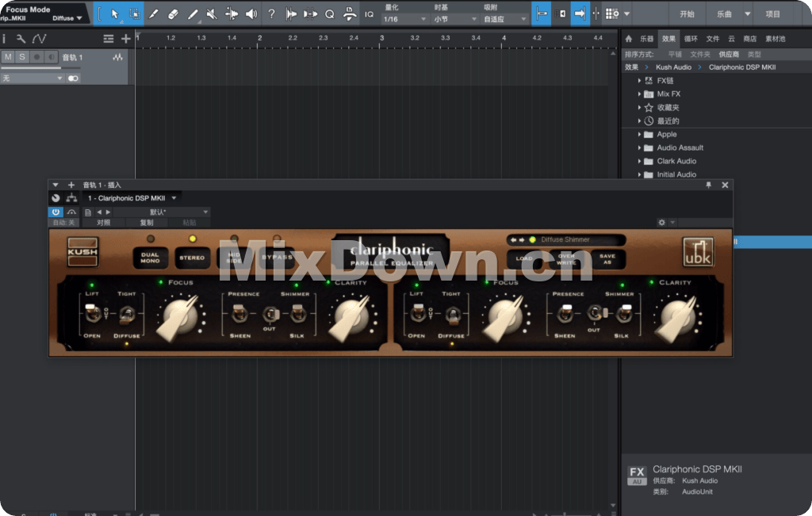Select the Listen speaker tool

[x=251, y=14]
